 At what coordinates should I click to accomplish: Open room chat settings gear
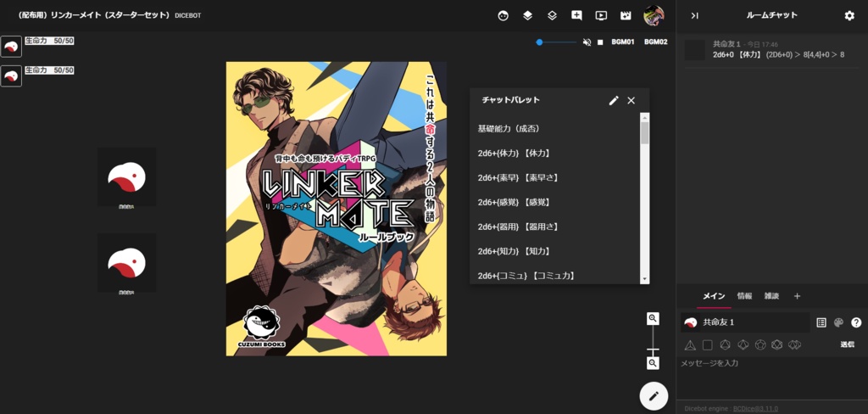click(x=849, y=15)
